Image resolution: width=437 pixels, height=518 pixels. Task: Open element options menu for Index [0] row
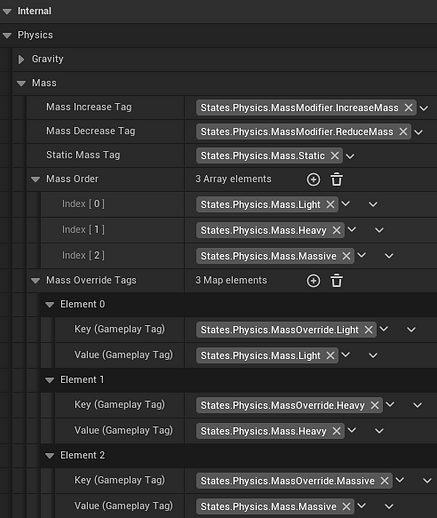click(373, 204)
